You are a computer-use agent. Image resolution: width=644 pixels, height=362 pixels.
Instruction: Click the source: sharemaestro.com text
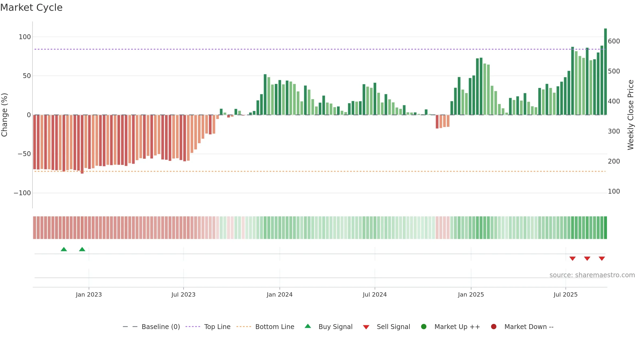[x=592, y=275]
